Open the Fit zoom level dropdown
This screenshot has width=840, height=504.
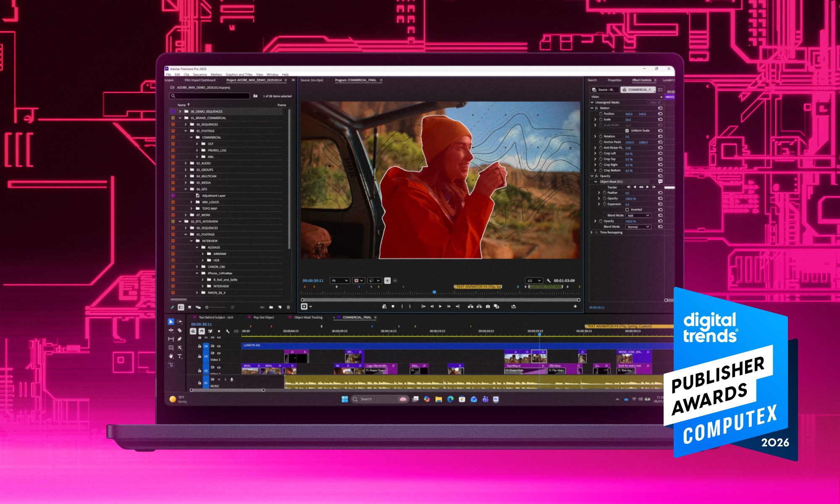tap(340, 281)
